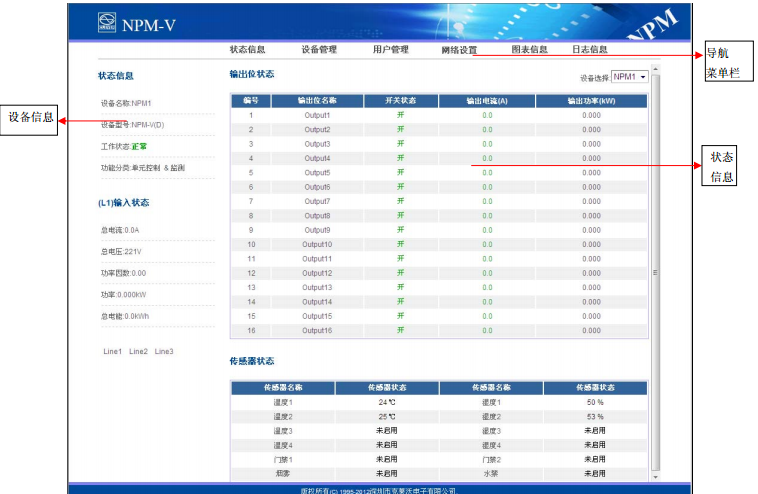Click the (L1)输入状态 heading
The height and width of the screenshot is (494, 758).
[x=124, y=203]
